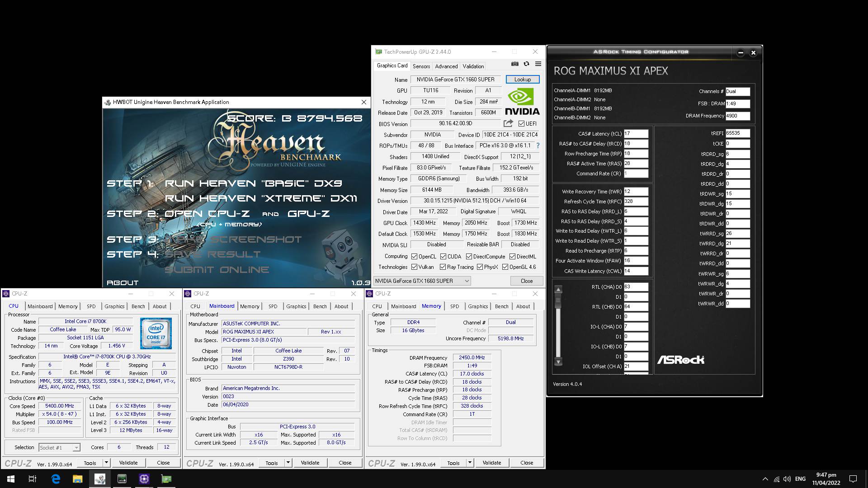The width and height of the screenshot is (868, 488).
Task: Click the ENG language indicator in taskbar
Action: pyautogui.click(x=800, y=479)
